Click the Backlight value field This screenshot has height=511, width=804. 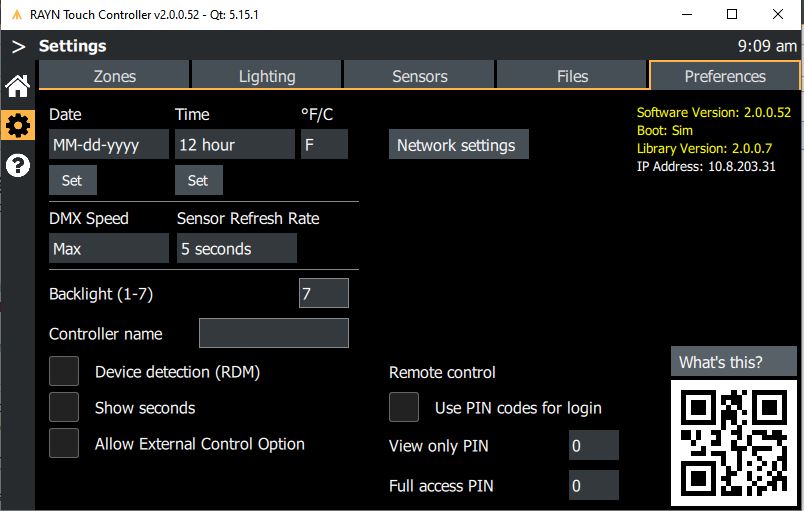324,293
